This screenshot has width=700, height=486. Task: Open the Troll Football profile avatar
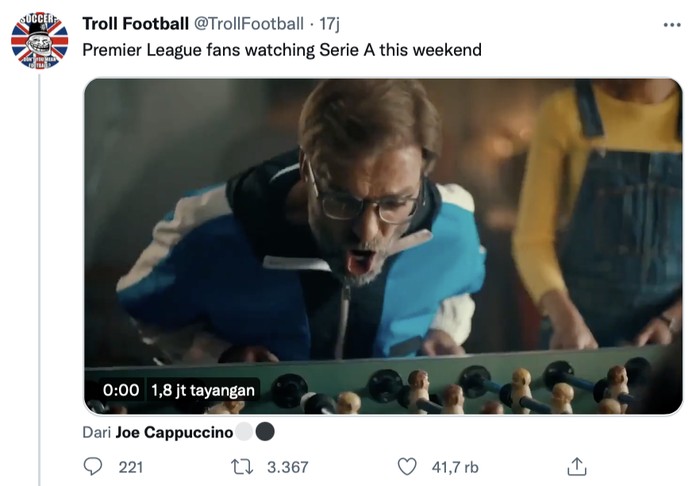pos(39,39)
